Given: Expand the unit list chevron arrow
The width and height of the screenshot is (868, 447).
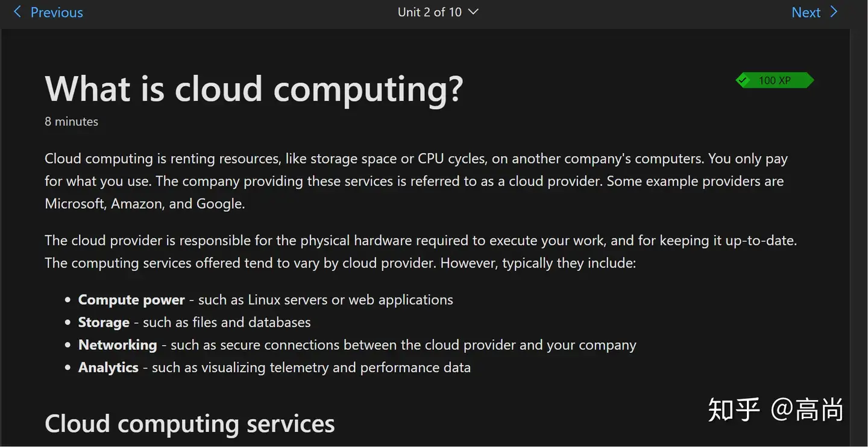Looking at the screenshot, I should point(473,12).
